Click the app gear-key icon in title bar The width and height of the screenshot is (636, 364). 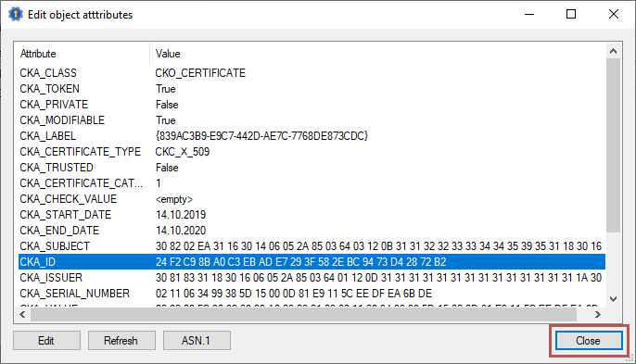16,14
